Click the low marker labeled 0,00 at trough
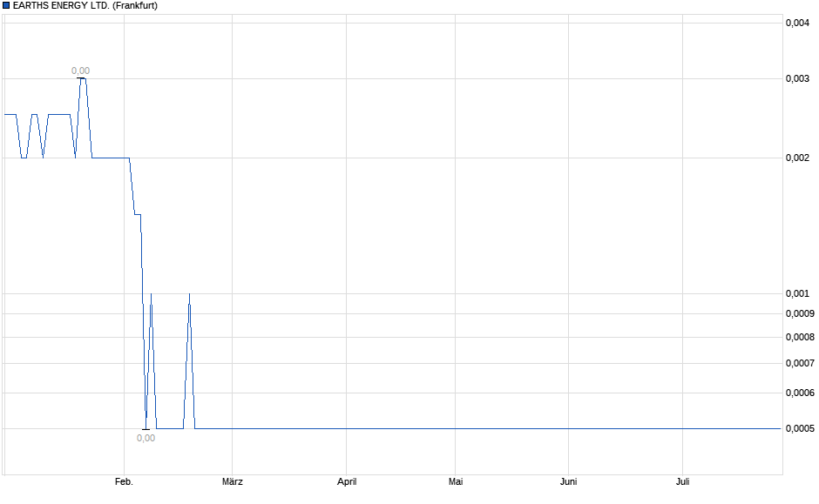Screen dimensions: 819x504 pos(146,438)
